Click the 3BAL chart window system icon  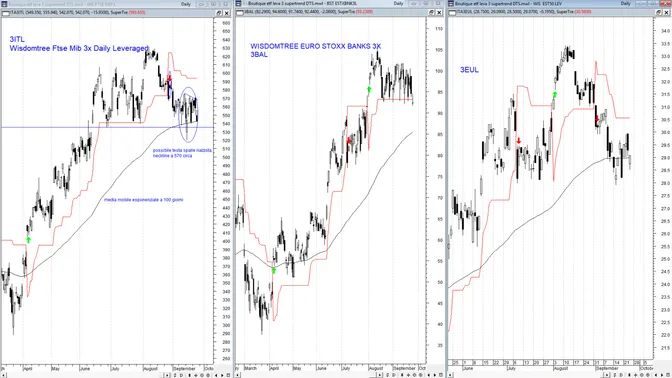point(238,4)
